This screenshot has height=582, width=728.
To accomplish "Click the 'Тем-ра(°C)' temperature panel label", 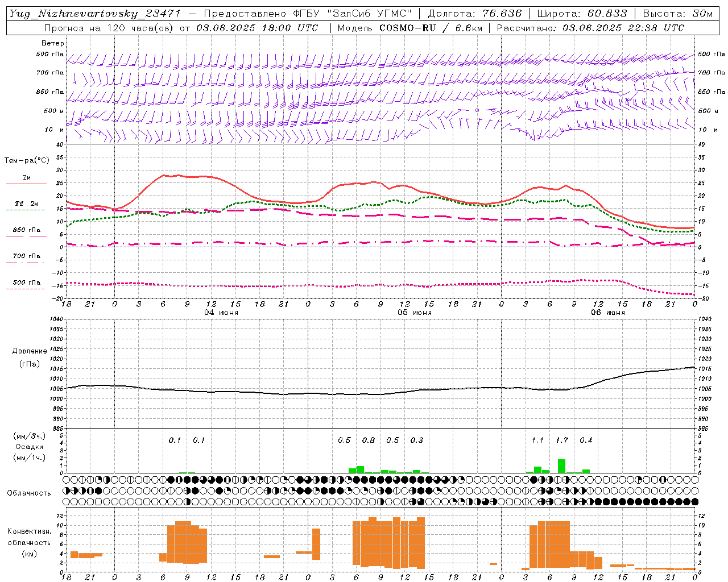I will coord(27,161).
